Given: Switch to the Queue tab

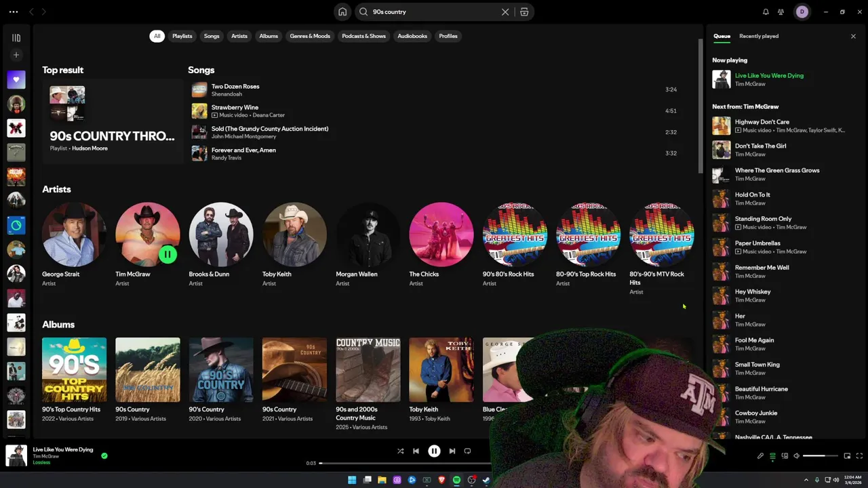Looking at the screenshot, I should (722, 36).
